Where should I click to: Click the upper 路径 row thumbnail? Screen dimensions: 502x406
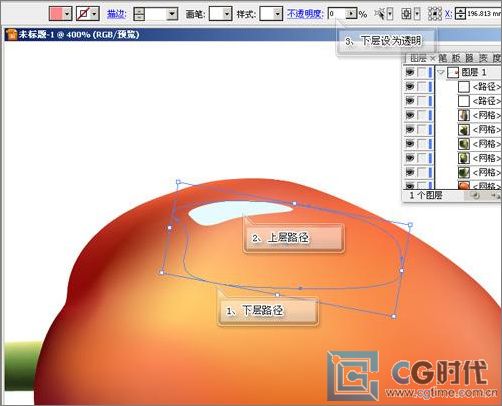point(464,87)
